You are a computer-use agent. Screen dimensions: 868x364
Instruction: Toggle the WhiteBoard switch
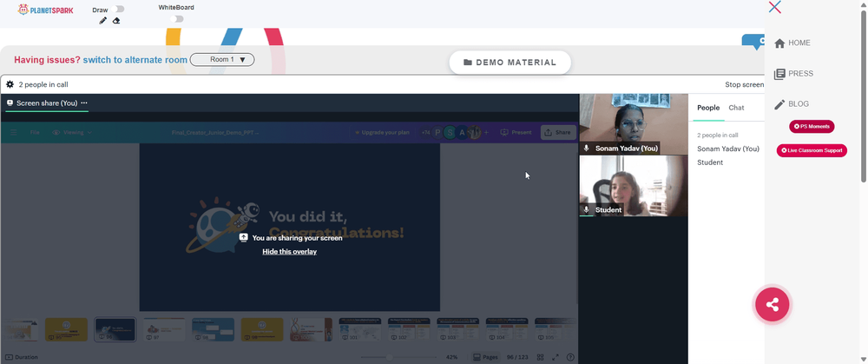pyautogui.click(x=176, y=19)
